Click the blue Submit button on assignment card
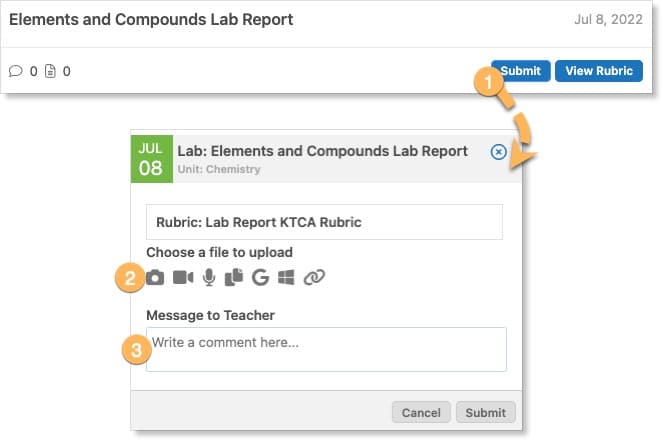663x441 pixels. [x=520, y=71]
